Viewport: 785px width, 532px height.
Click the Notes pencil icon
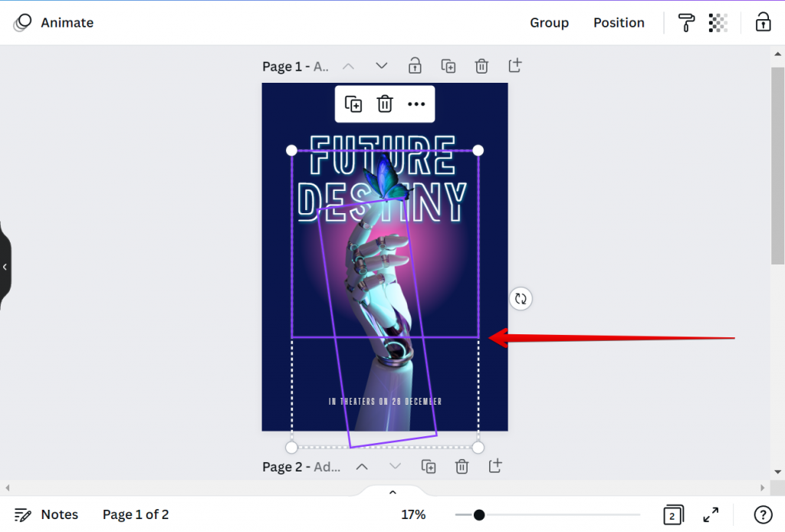coord(22,514)
